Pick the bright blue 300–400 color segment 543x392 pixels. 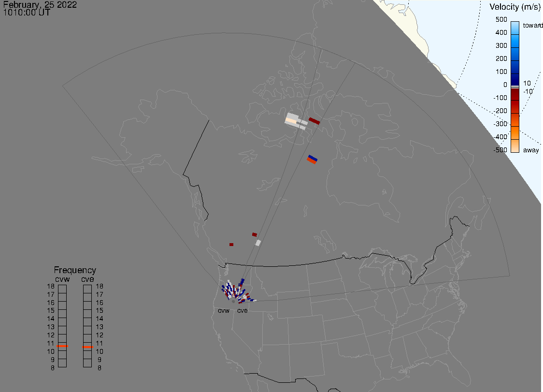[515, 41]
